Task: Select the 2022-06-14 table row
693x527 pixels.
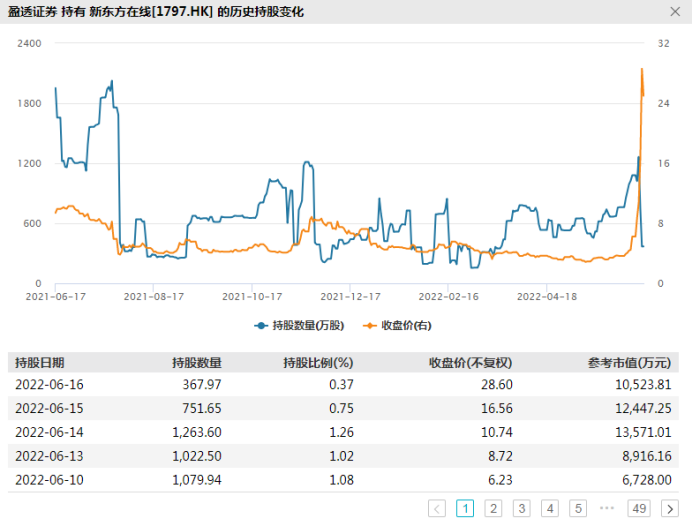Action: click(x=346, y=432)
